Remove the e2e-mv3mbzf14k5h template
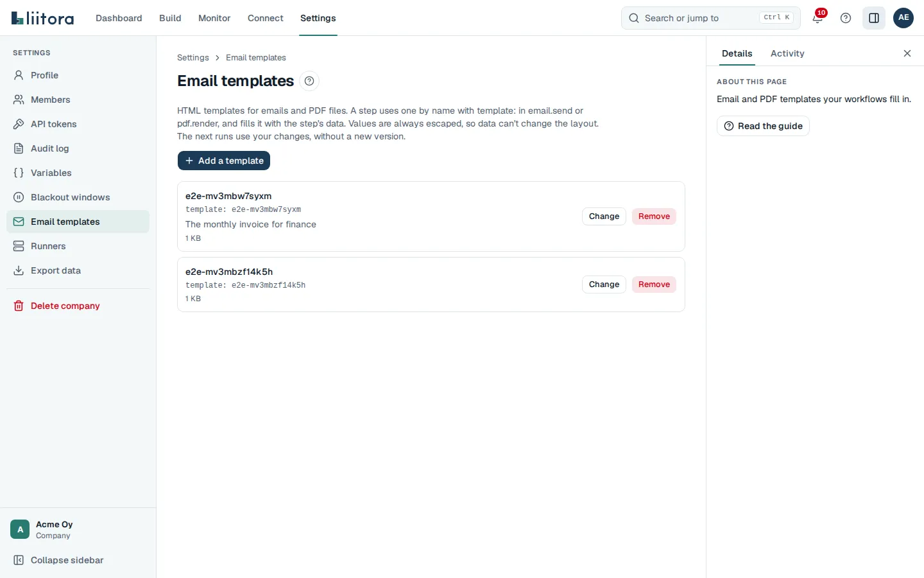The width and height of the screenshot is (924, 578). tap(654, 285)
